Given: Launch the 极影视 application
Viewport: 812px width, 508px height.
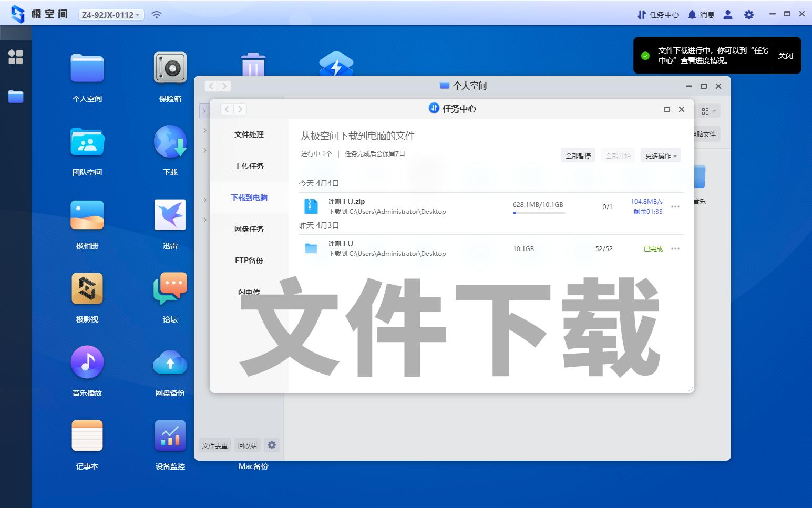Looking at the screenshot, I should point(87,288).
